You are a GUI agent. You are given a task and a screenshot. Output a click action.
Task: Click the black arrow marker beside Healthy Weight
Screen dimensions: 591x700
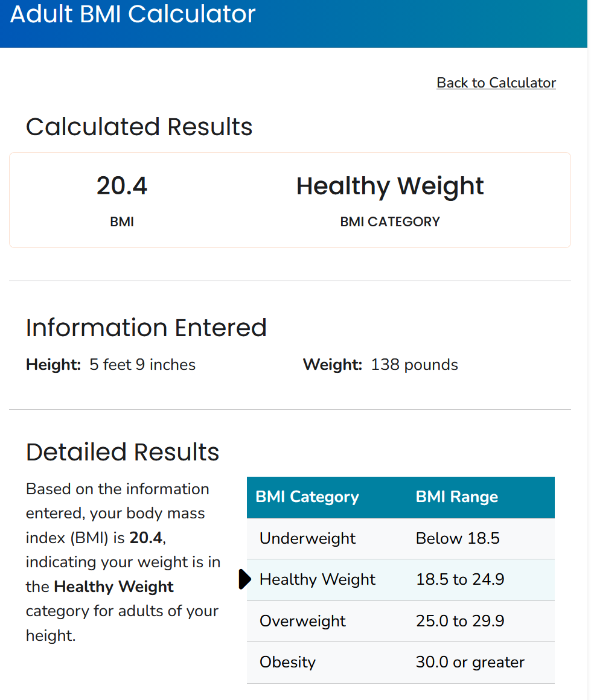click(x=245, y=579)
